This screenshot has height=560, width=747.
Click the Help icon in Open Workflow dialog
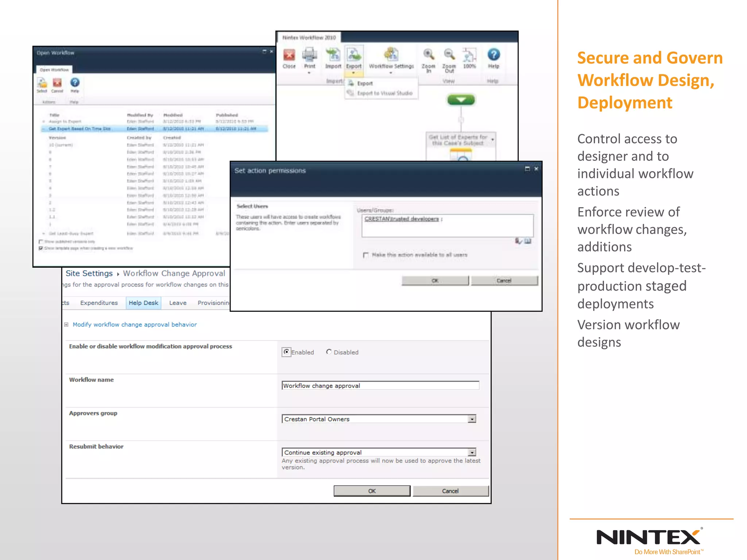click(x=75, y=83)
